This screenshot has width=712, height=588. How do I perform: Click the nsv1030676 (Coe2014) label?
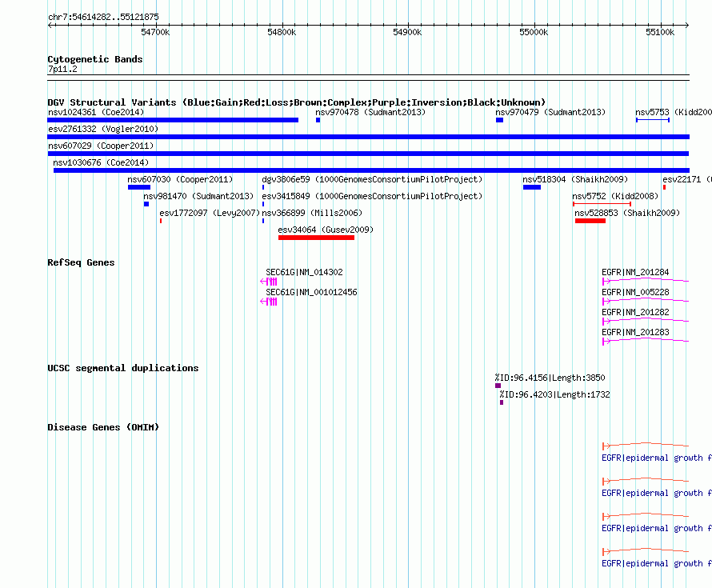[101, 162]
